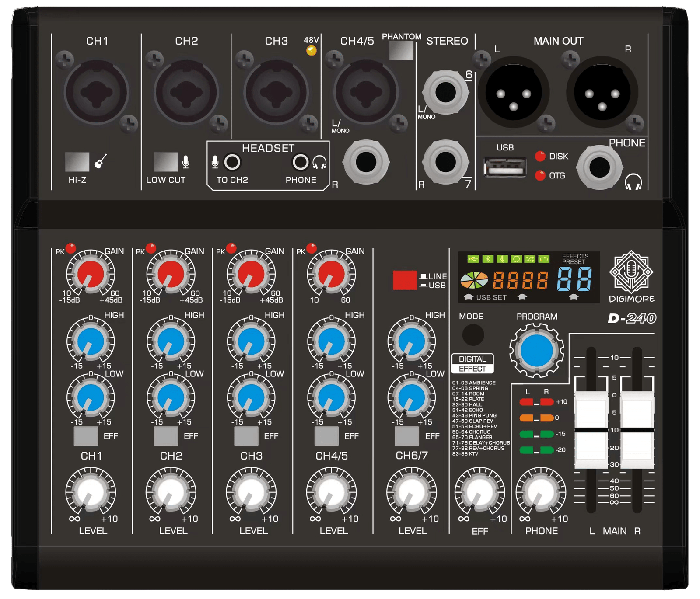
Task: Click the CH2 blue HIGH EQ knob
Action: click(x=171, y=341)
